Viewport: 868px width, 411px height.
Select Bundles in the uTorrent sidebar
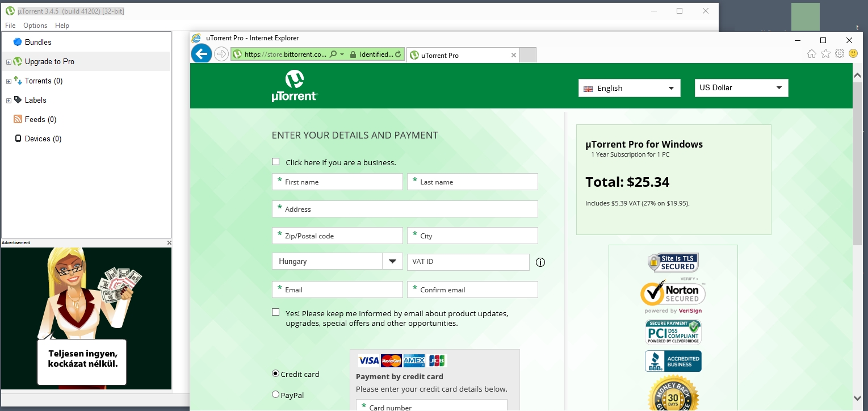coord(38,42)
